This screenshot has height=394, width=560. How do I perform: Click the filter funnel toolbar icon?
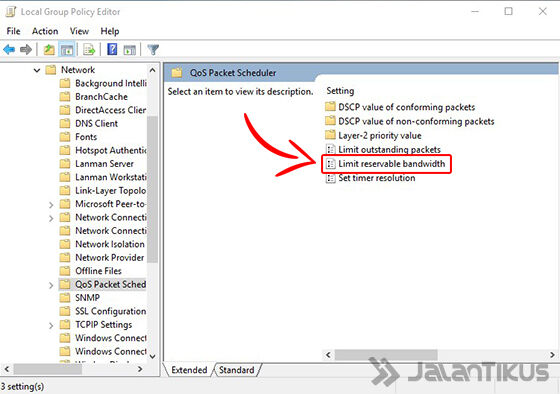(x=153, y=49)
